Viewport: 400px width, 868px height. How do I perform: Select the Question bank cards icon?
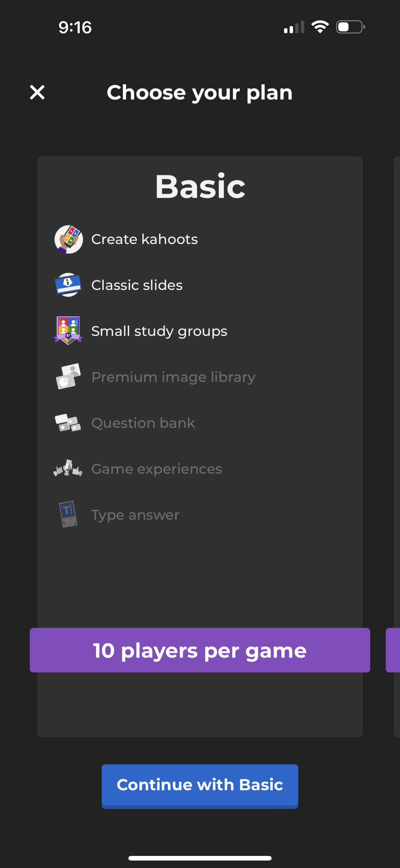point(68,423)
